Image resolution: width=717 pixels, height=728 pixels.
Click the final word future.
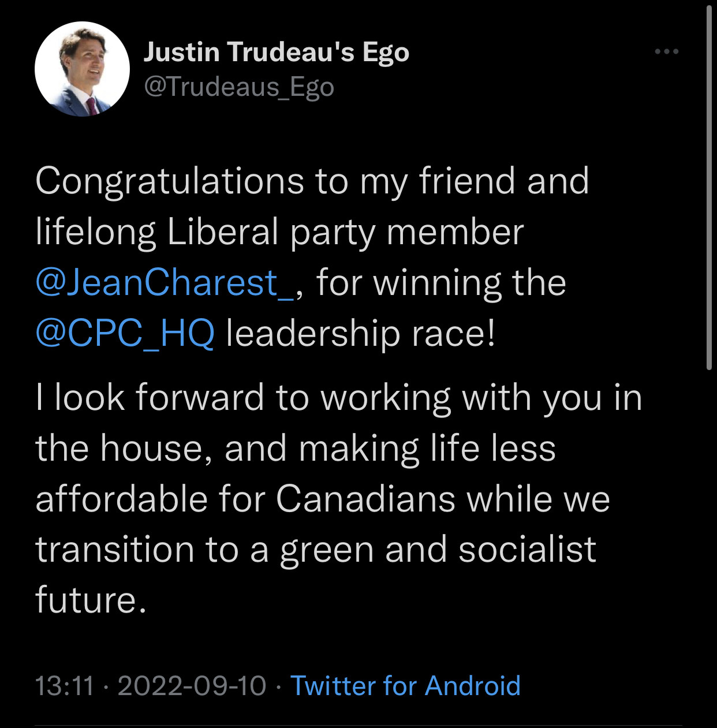91,600
